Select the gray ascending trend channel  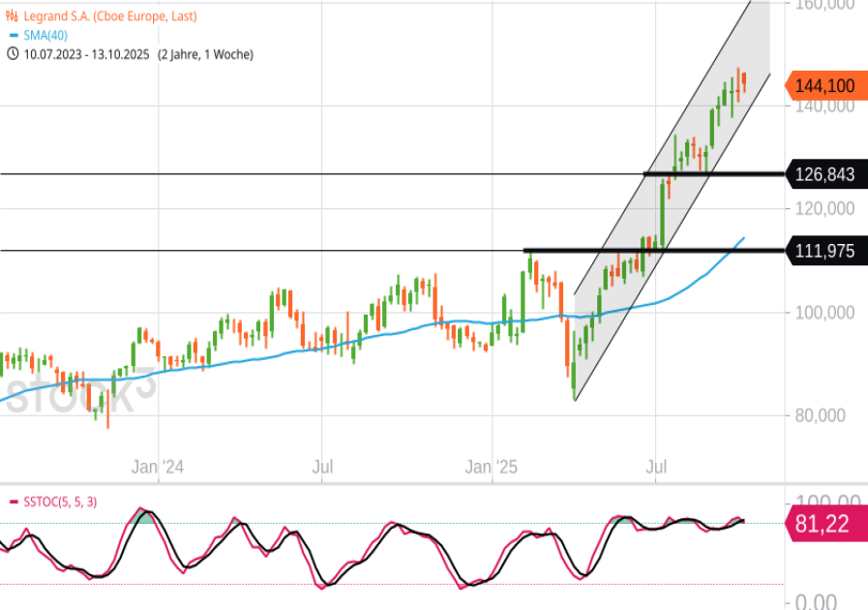[677, 194]
